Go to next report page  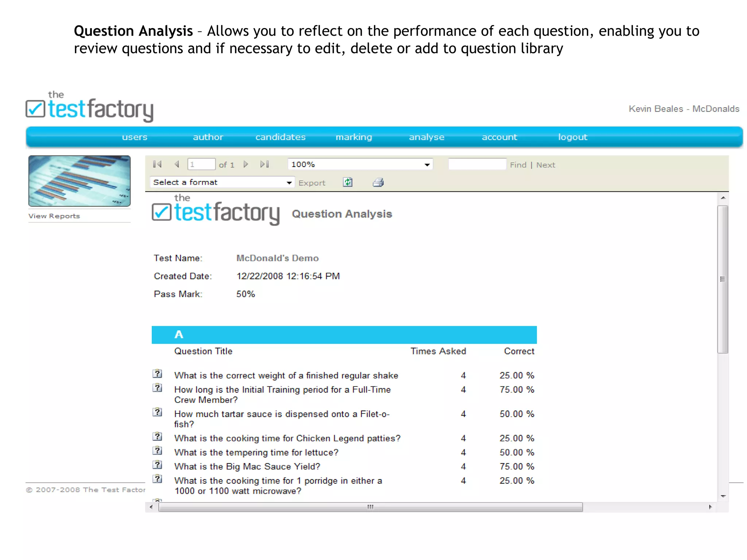(x=246, y=164)
